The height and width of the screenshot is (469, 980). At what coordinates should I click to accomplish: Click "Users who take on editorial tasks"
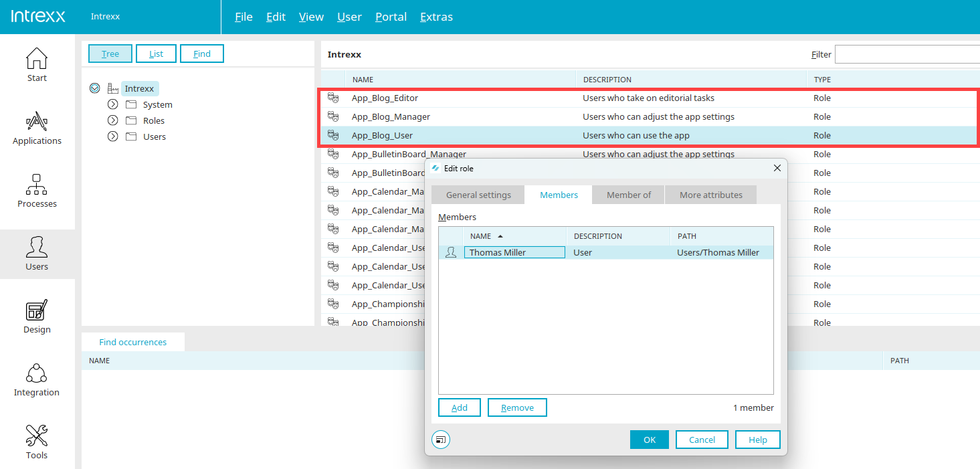648,98
